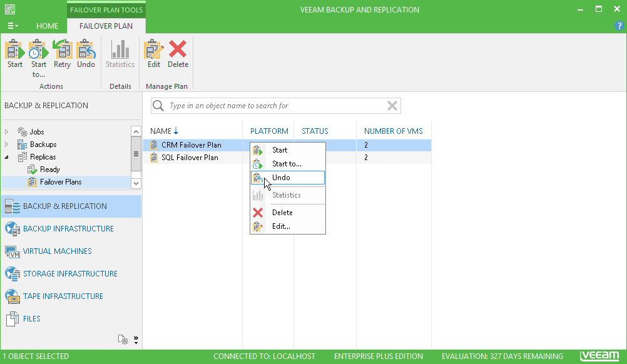Image resolution: width=627 pixels, height=364 pixels.
Task: Sort by NUMBER OF VMS column header
Action: (x=393, y=131)
